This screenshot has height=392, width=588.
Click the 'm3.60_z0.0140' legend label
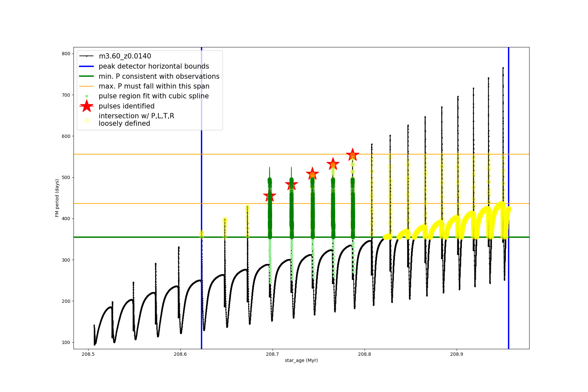[125, 56]
